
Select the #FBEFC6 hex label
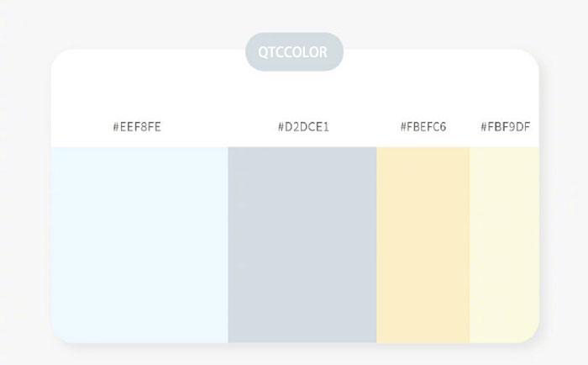coord(423,127)
